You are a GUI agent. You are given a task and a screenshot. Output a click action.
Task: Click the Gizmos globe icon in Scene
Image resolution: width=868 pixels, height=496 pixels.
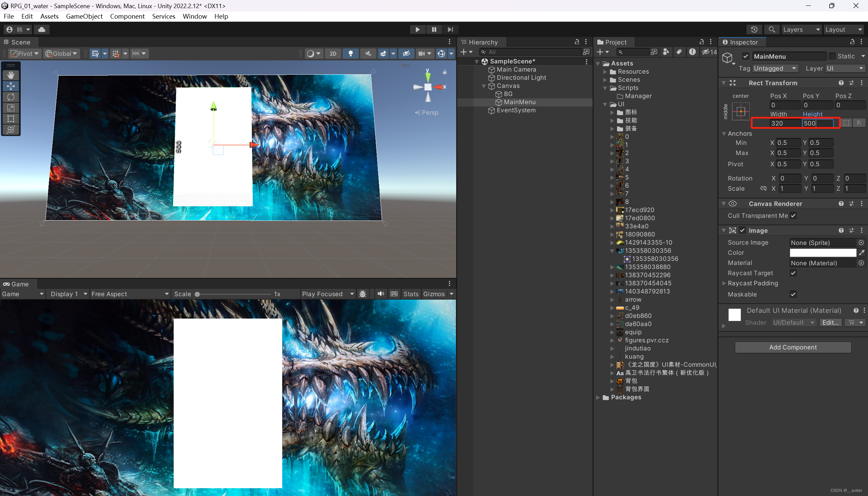[441, 54]
